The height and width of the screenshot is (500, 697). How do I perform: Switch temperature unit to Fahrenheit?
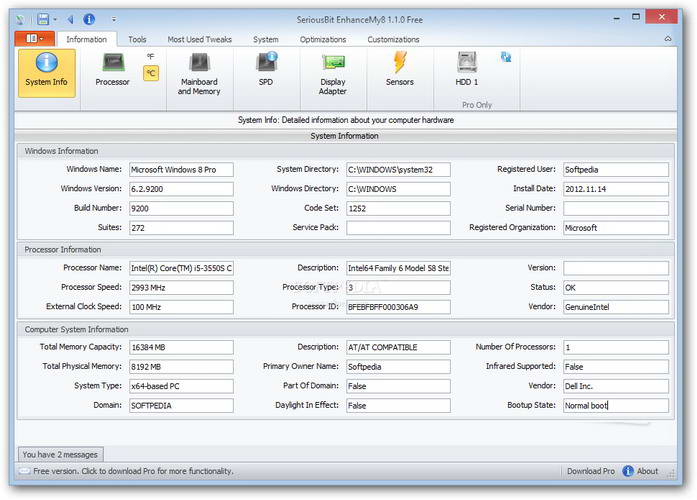pyautogui.click(x=151, y=57)
